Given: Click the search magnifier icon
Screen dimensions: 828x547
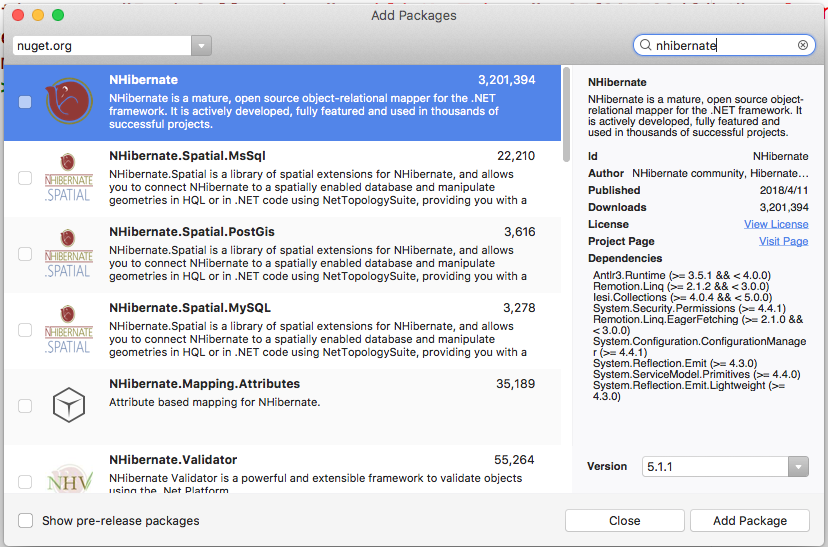Looking at the screenshot, I should [645, 45].
